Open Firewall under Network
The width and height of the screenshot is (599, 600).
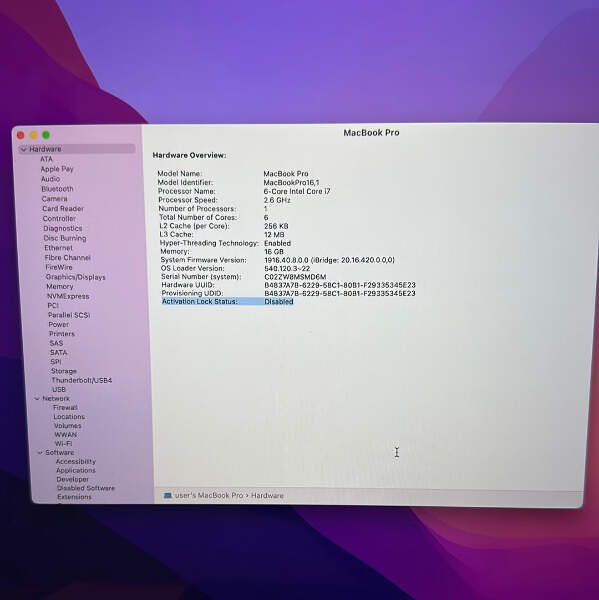(x=65, y=408)
